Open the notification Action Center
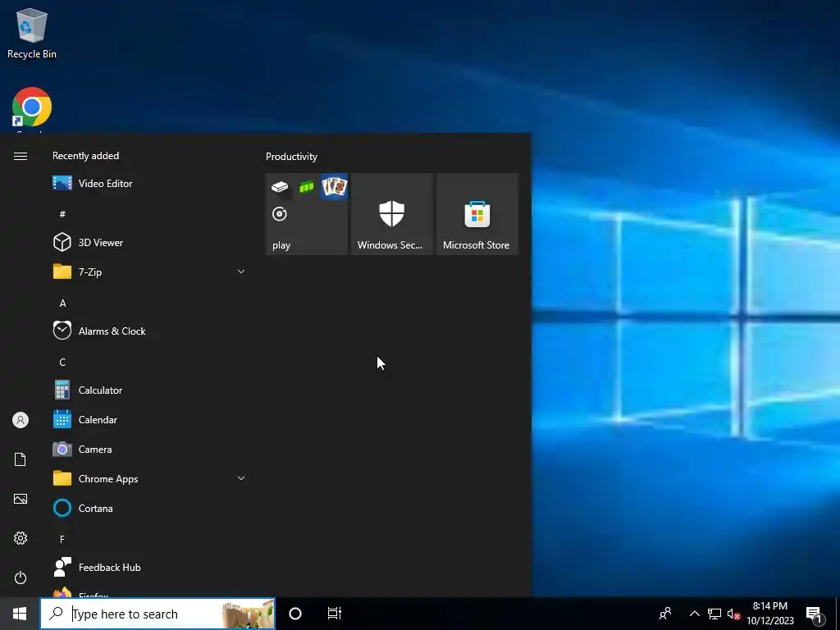 [815, 614]
